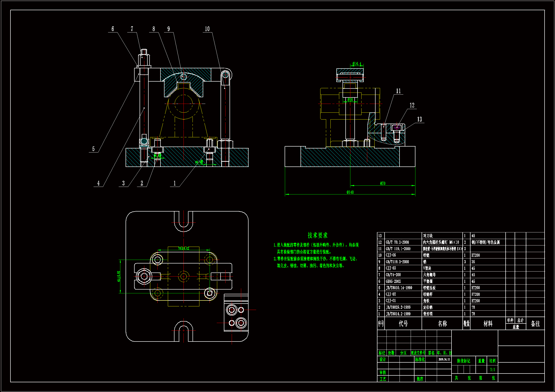The width and height of the screenshot is (555, 392).
Task: Click the 技术要求 heading text
Action: pyautogui.click(x=317, y=235)
